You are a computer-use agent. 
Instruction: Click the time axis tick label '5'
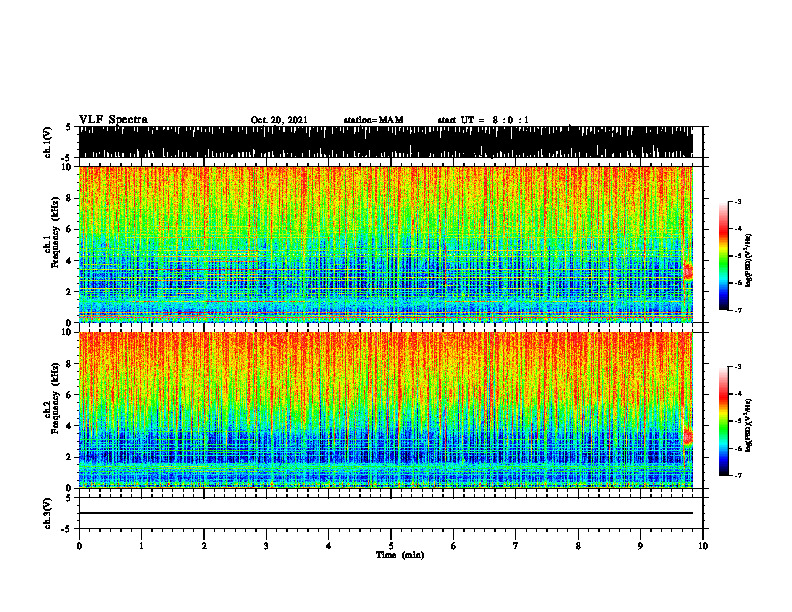pos(391,546)
